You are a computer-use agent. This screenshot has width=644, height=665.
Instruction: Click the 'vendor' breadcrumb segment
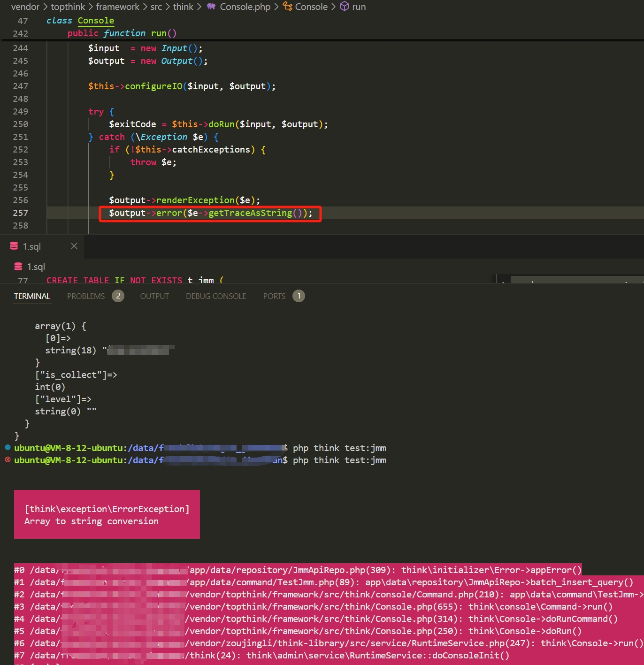click(25, 7)
